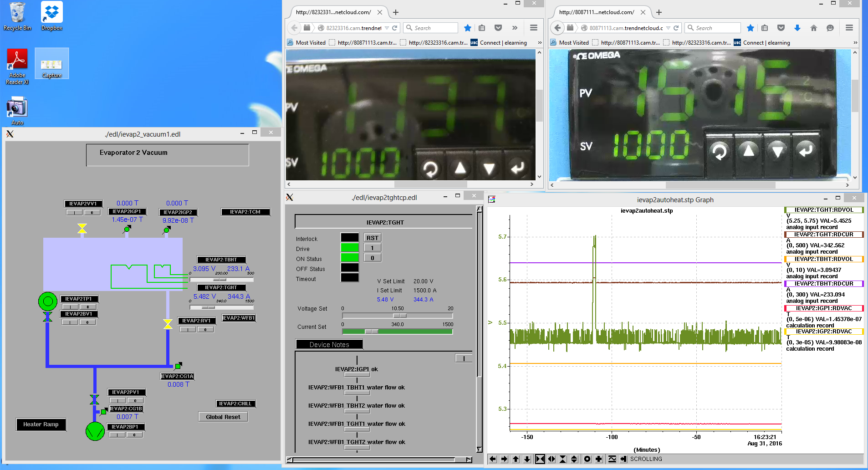Open Connect | elearning bookmark in right browser
The width and height of the screenshot is (868, 470).
coord(762,42)
